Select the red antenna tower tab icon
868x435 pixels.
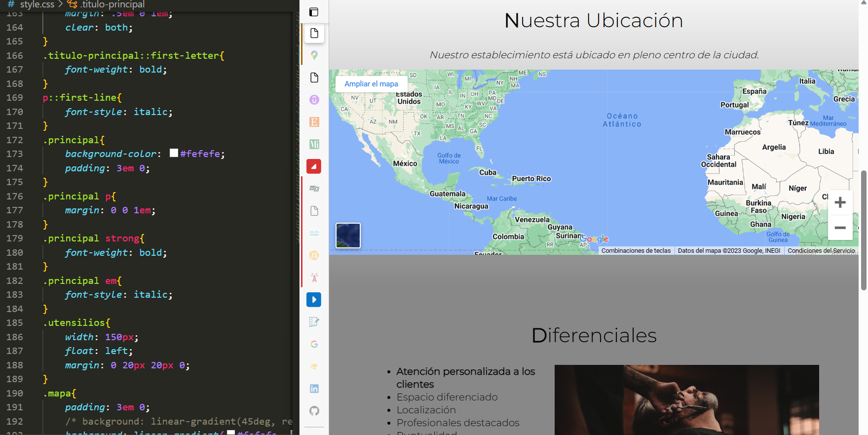coord(314,277)
